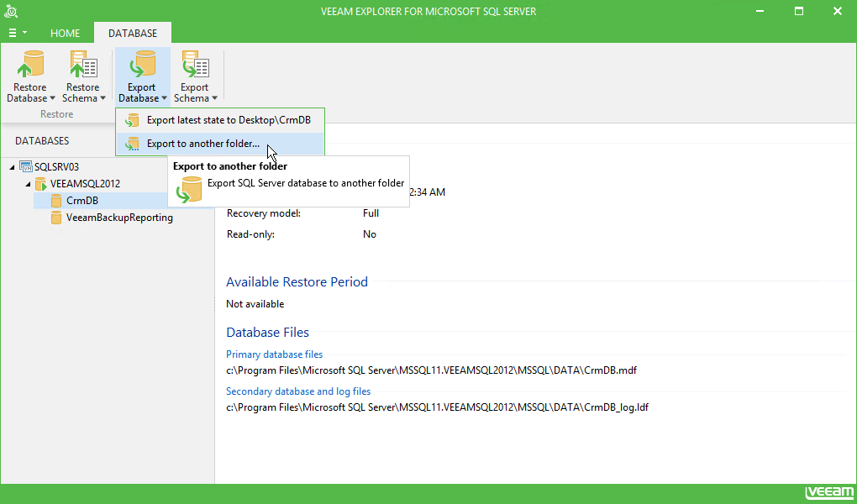Click the DATABASES panel header

coord(42,141)
